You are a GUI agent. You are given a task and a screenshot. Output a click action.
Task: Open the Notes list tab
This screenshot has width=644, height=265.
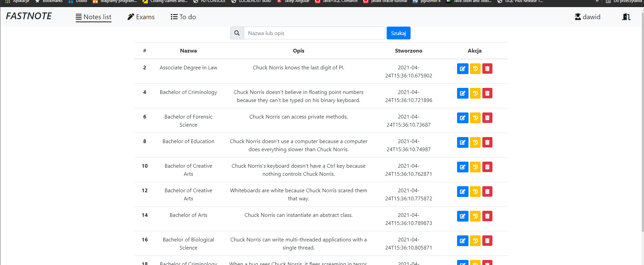[x=93, y=17]
